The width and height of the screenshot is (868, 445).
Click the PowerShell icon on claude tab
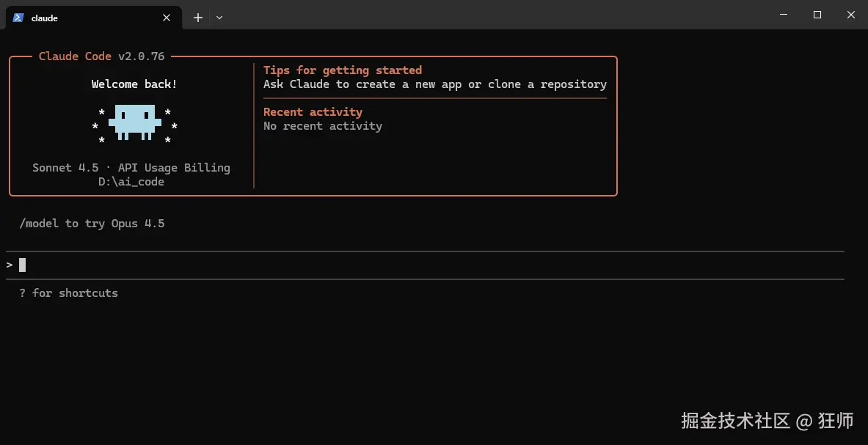(18, 18)
